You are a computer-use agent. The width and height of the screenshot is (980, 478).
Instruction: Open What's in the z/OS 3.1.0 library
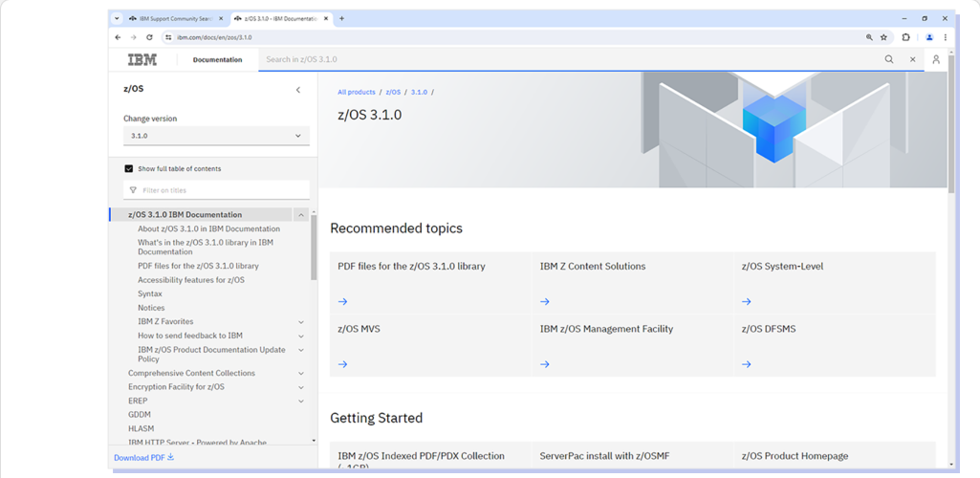[206, 247]
